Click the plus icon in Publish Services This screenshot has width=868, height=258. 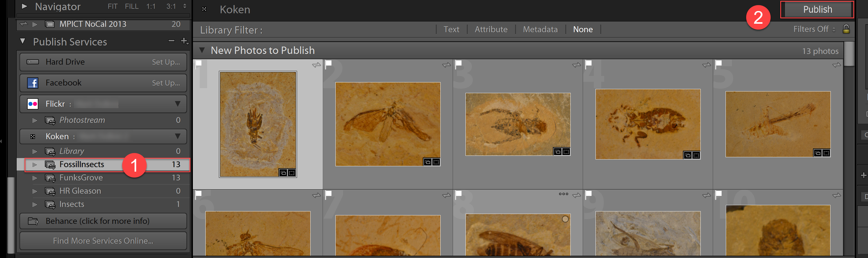184,41
